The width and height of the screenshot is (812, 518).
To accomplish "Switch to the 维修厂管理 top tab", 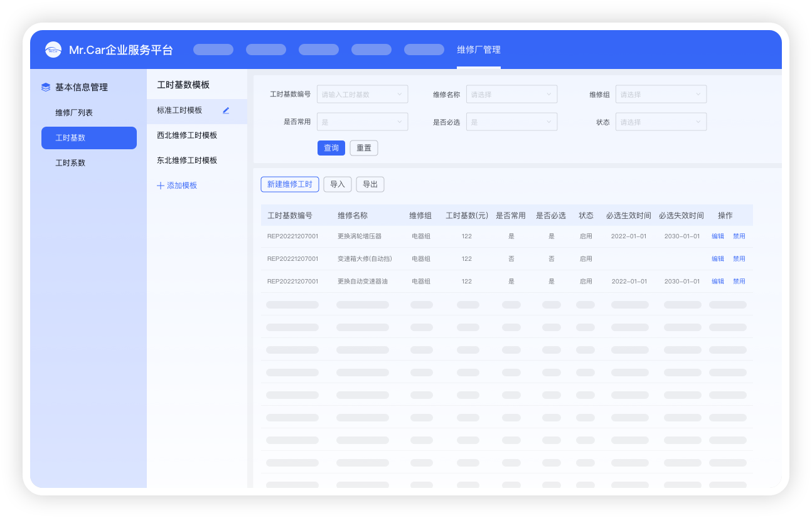I will tap(479, 50).
